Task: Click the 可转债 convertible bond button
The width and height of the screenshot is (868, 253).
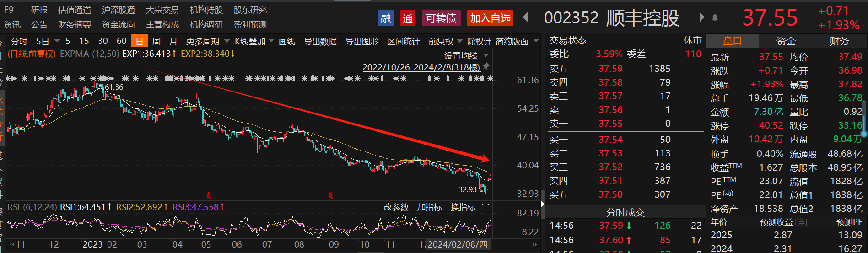Action: click(441, 18)
